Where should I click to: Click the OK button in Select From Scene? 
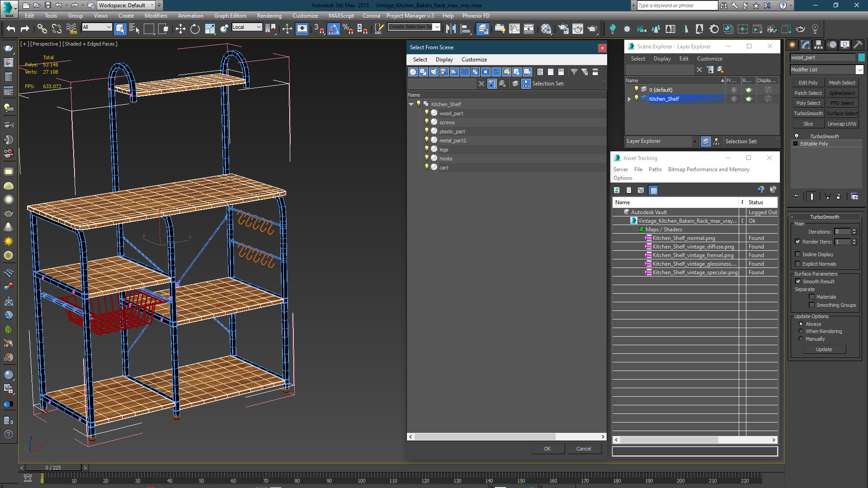[547, 449]
